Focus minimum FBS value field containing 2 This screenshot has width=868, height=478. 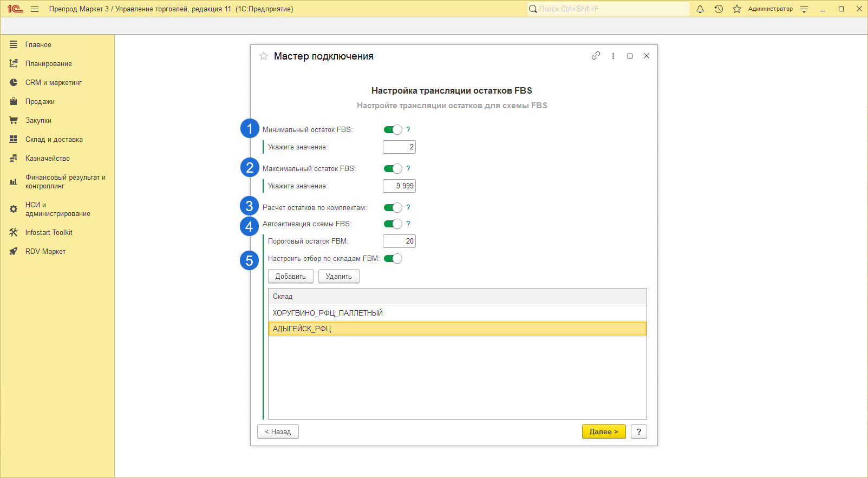399,147
